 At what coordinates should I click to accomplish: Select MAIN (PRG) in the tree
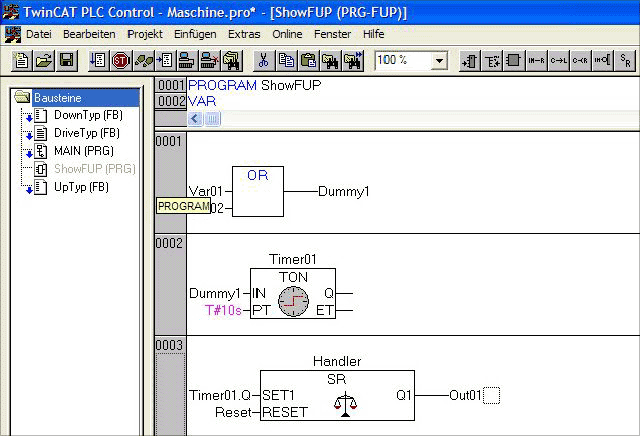pyautogui.click(x=84, y=151)
